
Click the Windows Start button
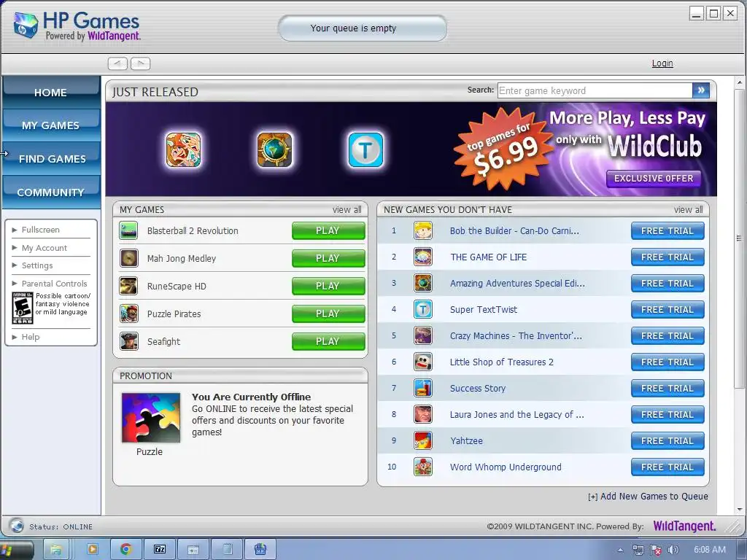(15, 550)
